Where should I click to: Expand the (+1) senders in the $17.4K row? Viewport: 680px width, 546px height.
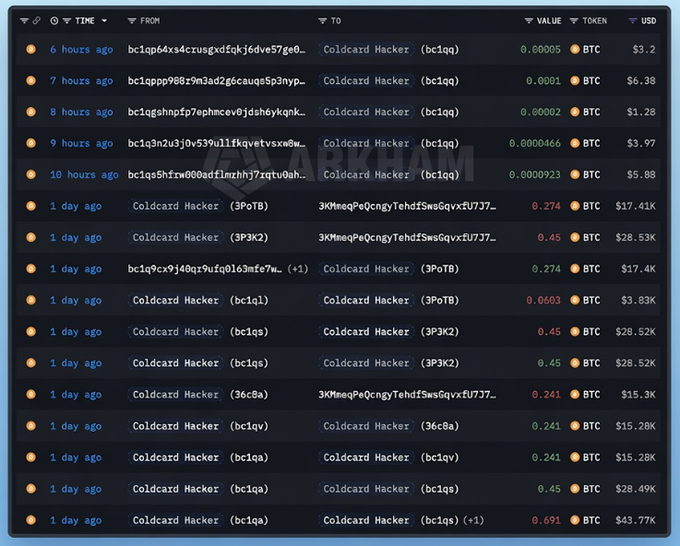[x=298, y=269]
